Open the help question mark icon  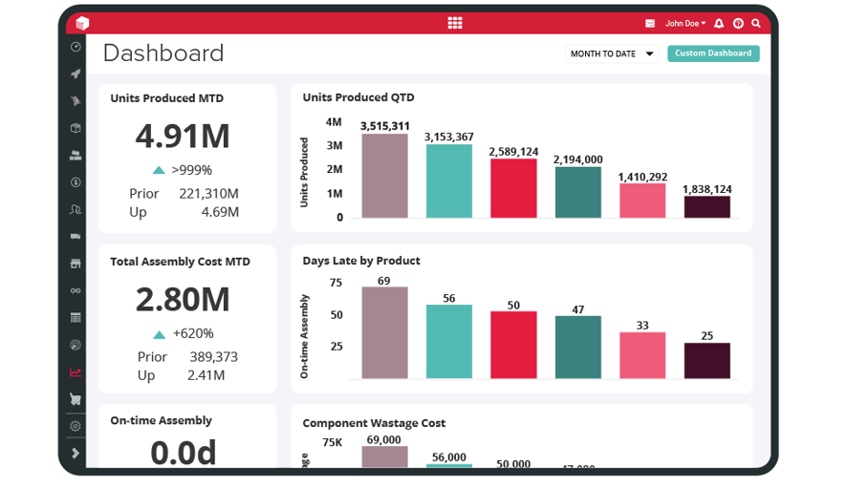click(x=738, y=23)
